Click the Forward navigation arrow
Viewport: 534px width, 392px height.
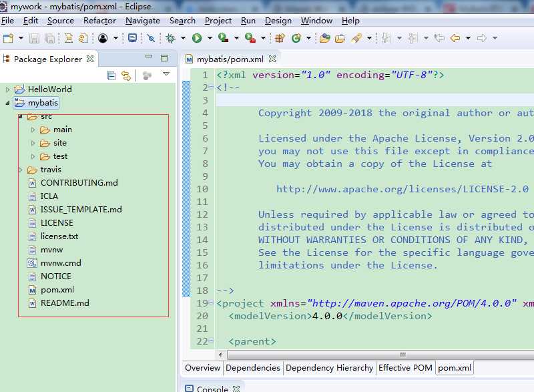[481, 38]
